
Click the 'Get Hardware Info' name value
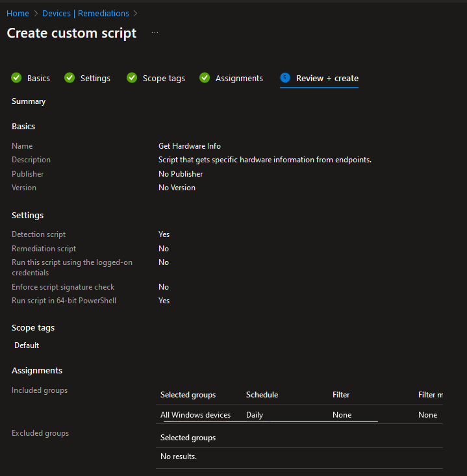(190, 146)
